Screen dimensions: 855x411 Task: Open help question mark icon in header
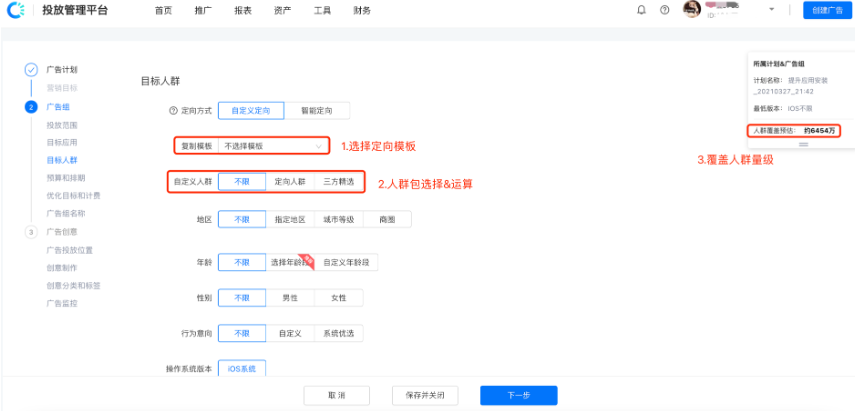(x=665, y=10)
